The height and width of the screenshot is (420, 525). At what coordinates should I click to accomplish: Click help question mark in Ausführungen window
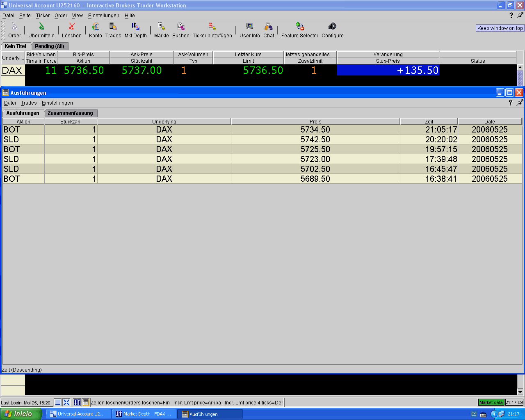[x=510, y=103]
